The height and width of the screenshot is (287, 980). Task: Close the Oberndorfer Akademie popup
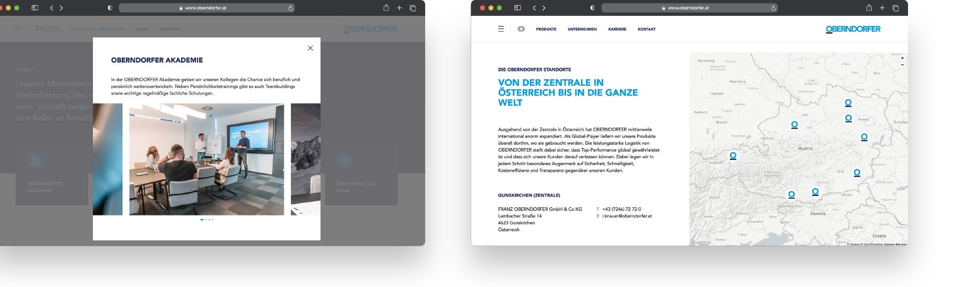pyautogui.click(x=310, y=48)
